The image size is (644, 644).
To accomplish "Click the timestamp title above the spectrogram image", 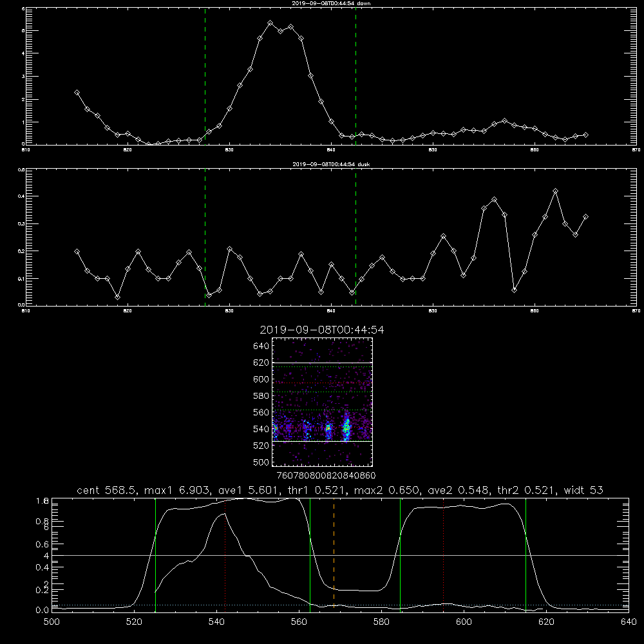I will pos(322,330).
